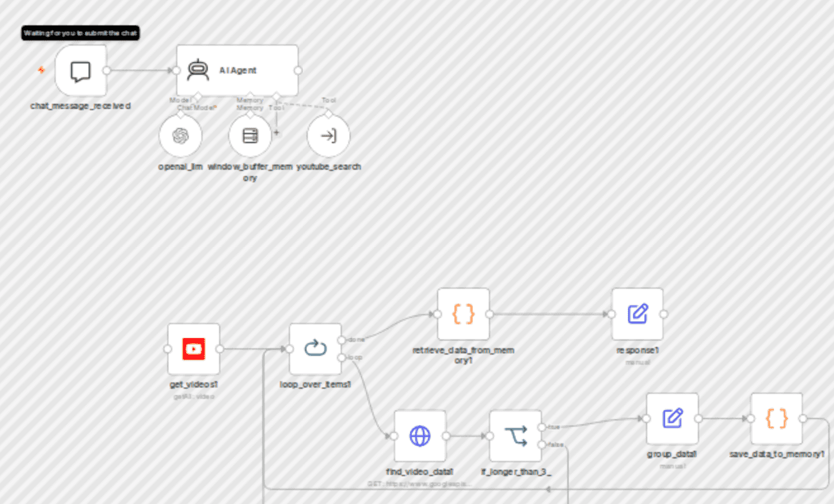Click the true output of if_longer_than_3_

541,427
